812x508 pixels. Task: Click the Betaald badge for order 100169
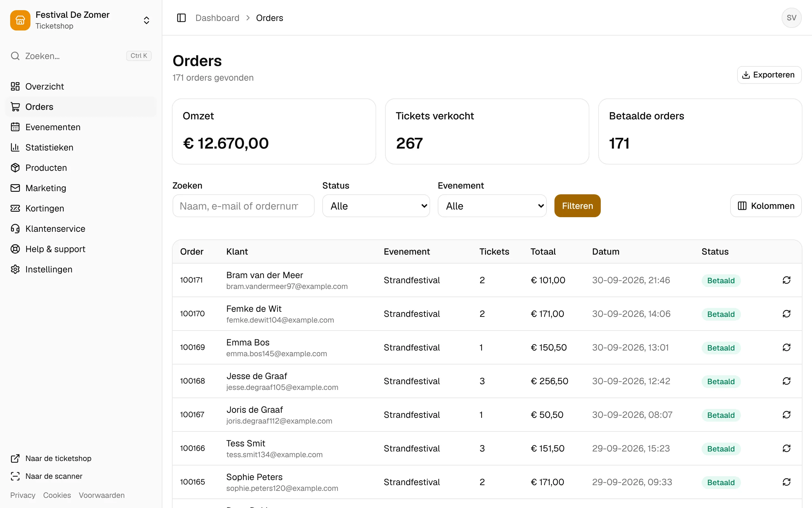pyautogui.click(x=721, y=348)
